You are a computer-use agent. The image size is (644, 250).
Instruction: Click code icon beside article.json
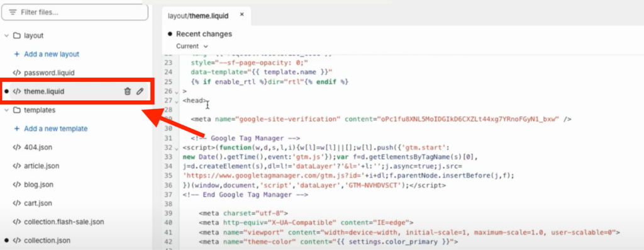pyautogui.click(x=16, y=166)
